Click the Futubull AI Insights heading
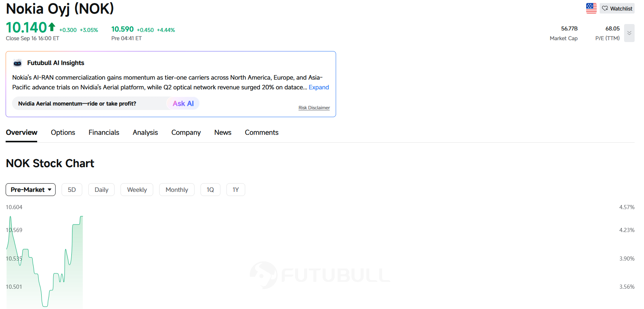This screenshot has width=644, height=309. click(56, 63)
